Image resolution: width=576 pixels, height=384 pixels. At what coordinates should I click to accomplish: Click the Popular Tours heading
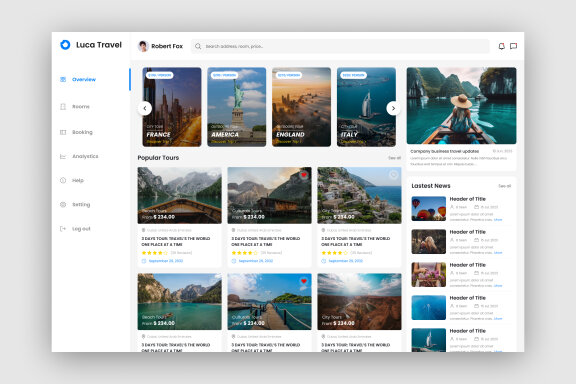click(x=158, y=158)
